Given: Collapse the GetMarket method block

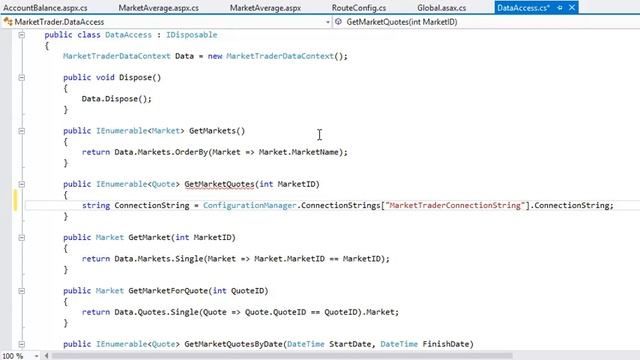Looking at the screenshot, I should (x=22, y=238).
